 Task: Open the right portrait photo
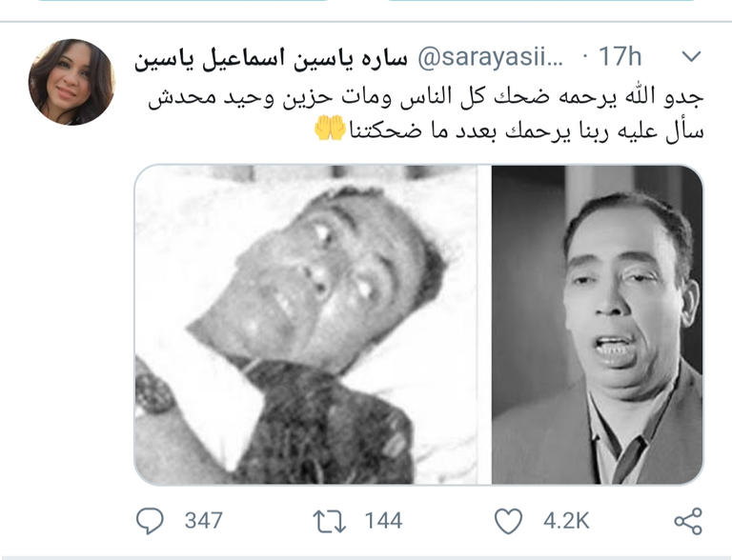(x=597, y=325)
